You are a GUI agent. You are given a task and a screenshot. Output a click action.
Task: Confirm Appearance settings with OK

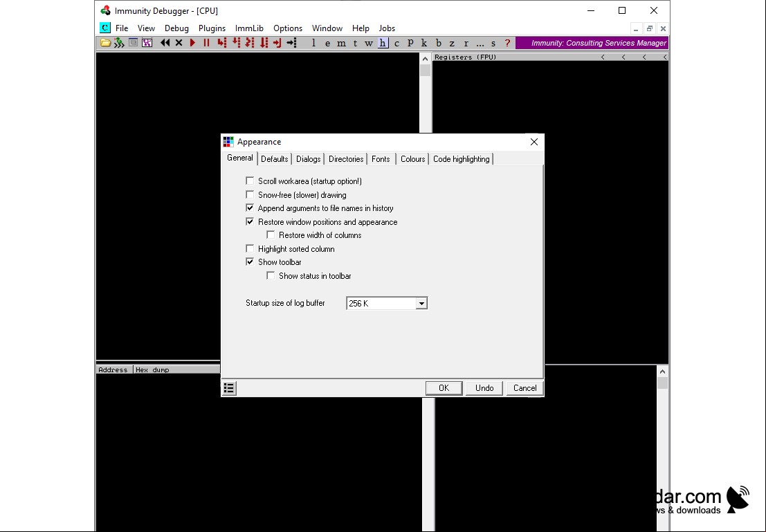point(444,388)
